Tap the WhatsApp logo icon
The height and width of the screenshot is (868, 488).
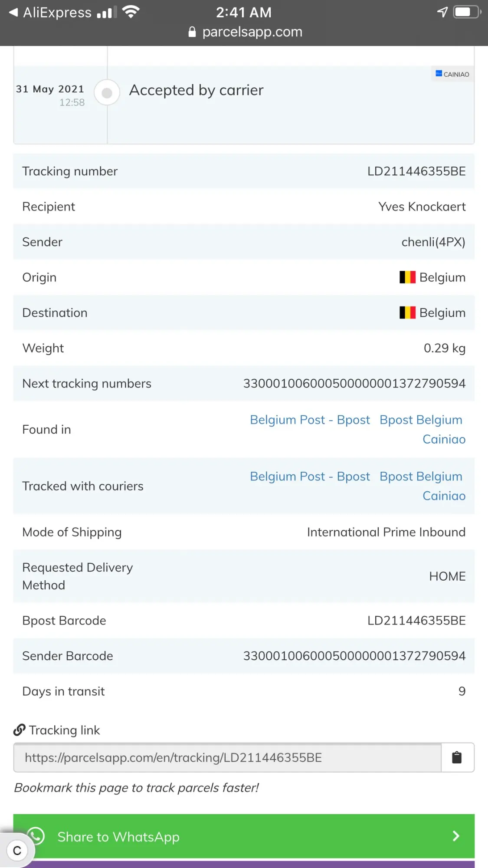coord(36,836)
